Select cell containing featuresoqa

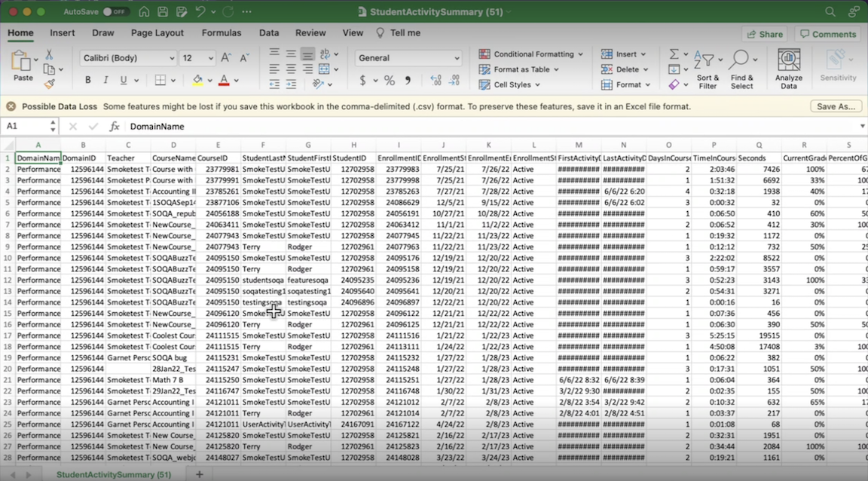coord(307,280)
